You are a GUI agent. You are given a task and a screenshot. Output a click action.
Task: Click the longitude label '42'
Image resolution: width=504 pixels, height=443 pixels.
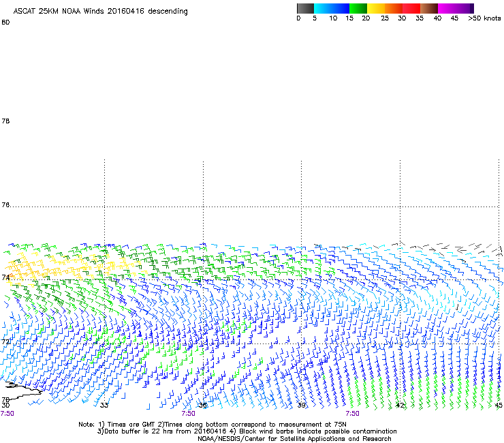tap(400, 406)
